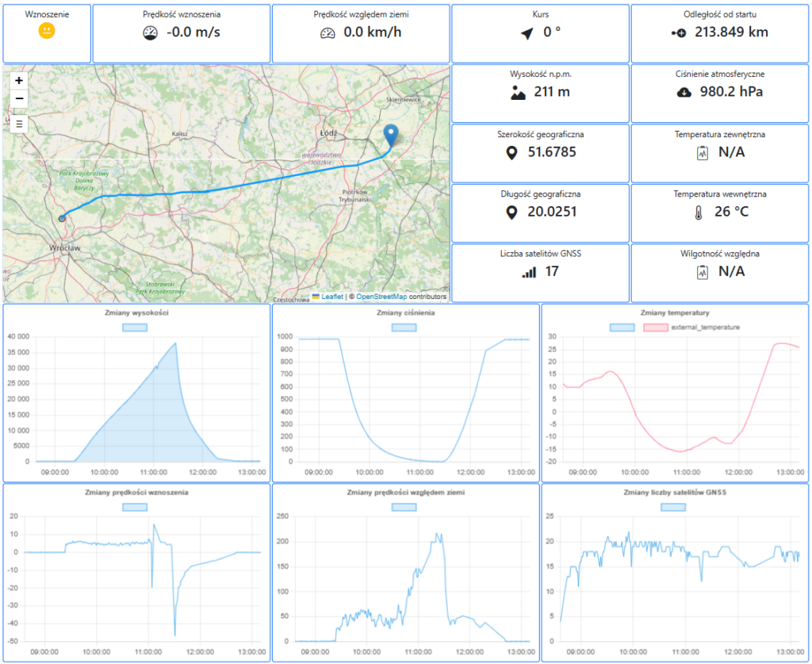Screen dimensions: 812x664
Task: Click the yellow neutral face ascent icon
Action: pos(48,31)
